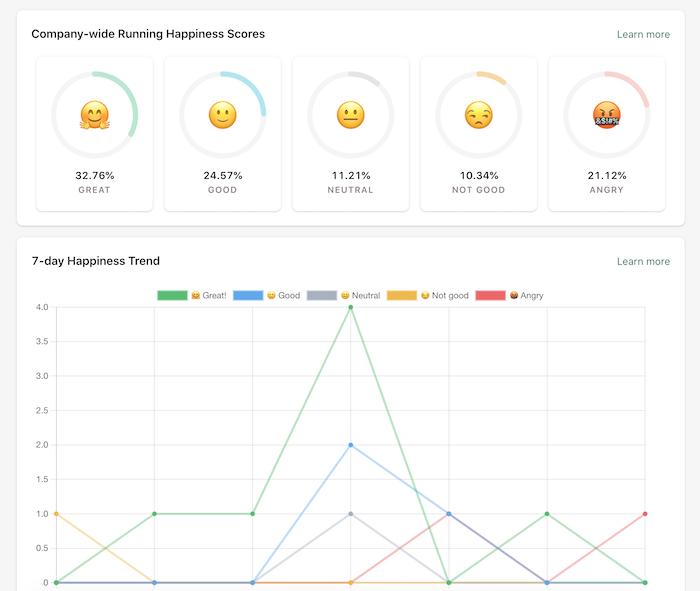Viewport: 700px width, 591px height.
Task: Toggle the Neutral series in chart legend
Action: pyautogui.click(x=343, y=296)
